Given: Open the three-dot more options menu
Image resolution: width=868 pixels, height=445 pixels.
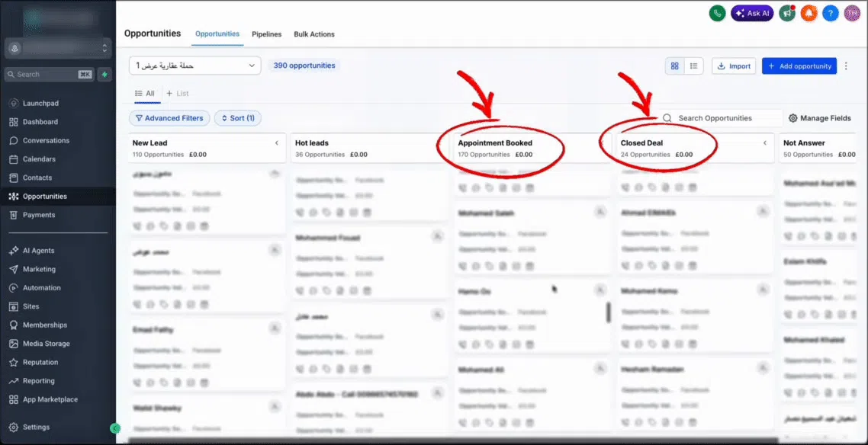Looking at the screenshot, I should (x=846, y=66).
